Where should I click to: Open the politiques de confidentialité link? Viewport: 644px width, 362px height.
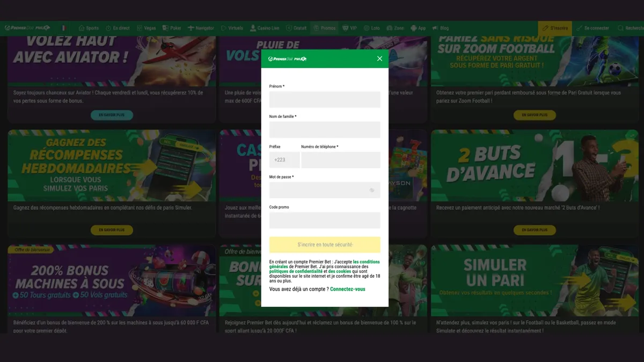[296, 271]
